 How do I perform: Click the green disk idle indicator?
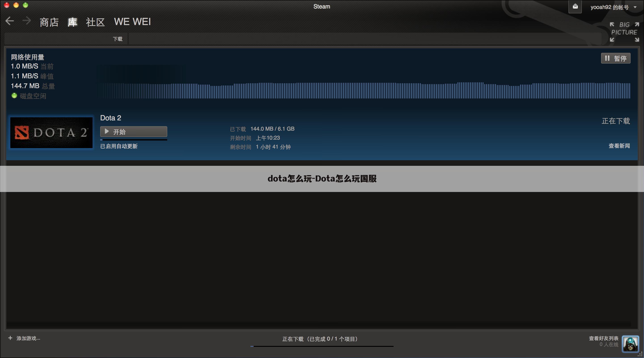[x=14, y=96]
